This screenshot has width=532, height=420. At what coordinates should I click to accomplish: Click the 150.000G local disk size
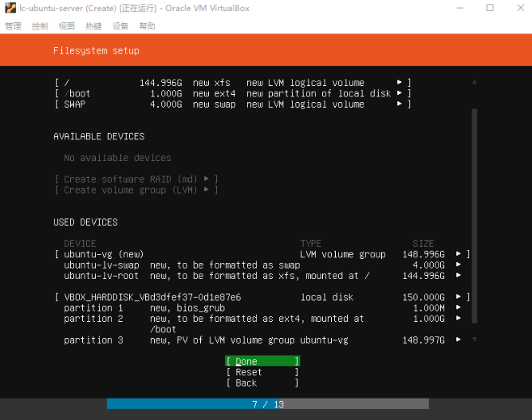[x=424, y=297]
